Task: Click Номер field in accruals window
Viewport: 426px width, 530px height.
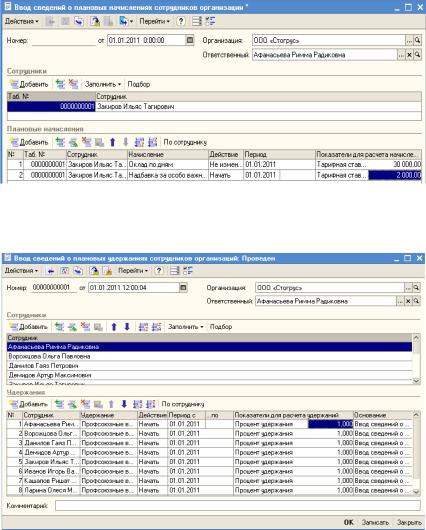Action: point(64,40)
